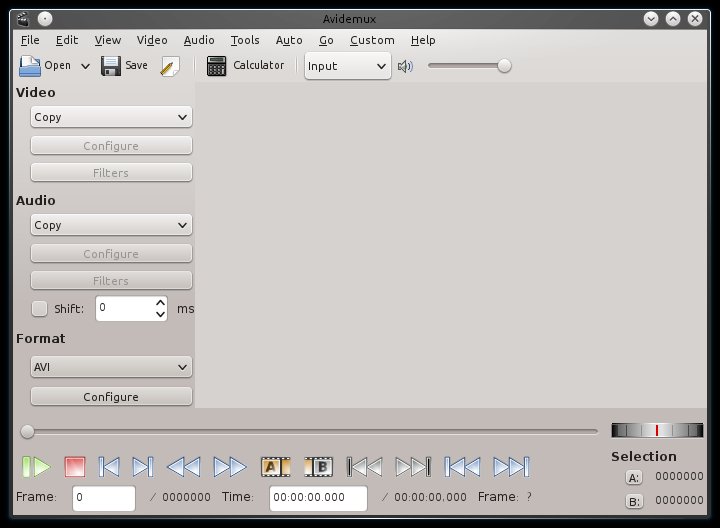Click the Time input field
This screenshot has width=720, height=528.
318,498
